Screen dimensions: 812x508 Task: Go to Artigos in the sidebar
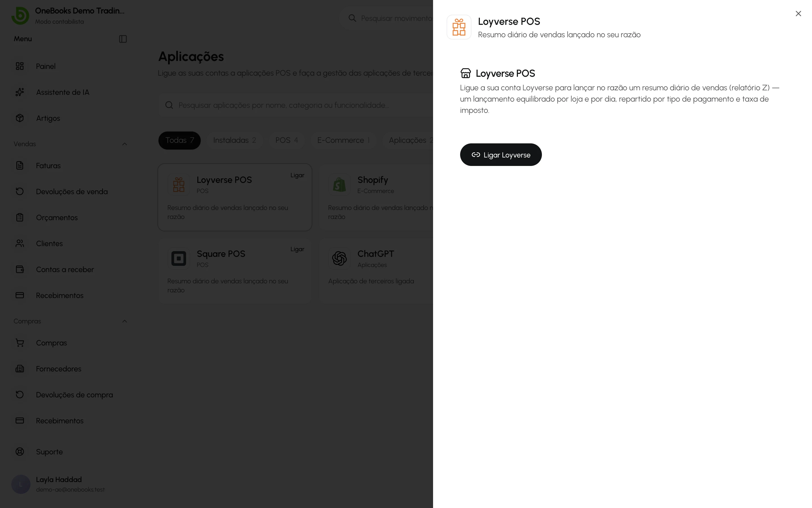click(x=48, y=118)
